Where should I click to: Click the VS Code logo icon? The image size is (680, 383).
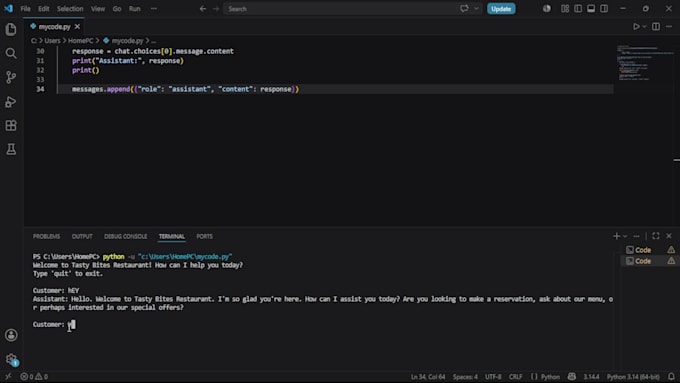click(x=8, y=8)
